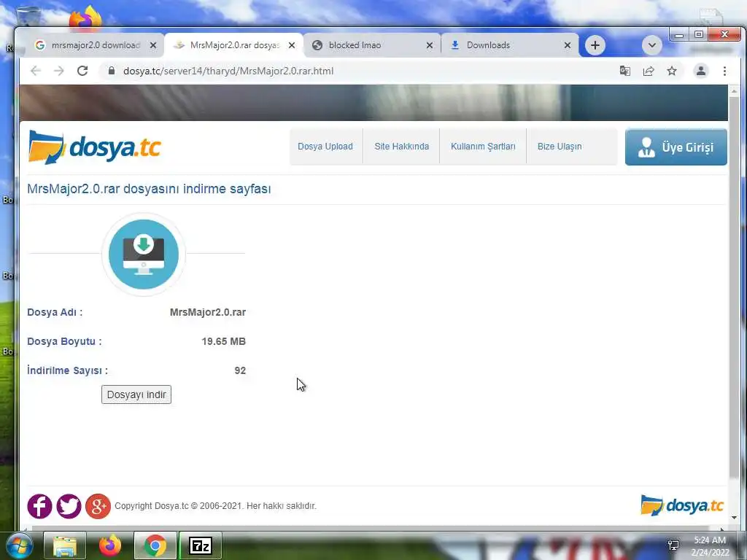This screenshot has height=560, width=747.
Task: Click the footer dosya.tc logo
Action: pos(682,505)
